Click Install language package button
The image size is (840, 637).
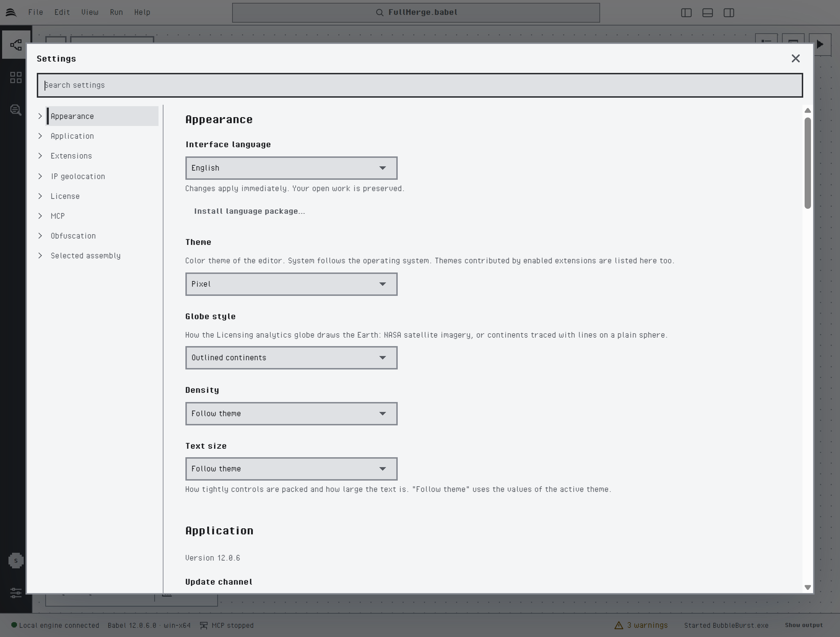(249, 211)
